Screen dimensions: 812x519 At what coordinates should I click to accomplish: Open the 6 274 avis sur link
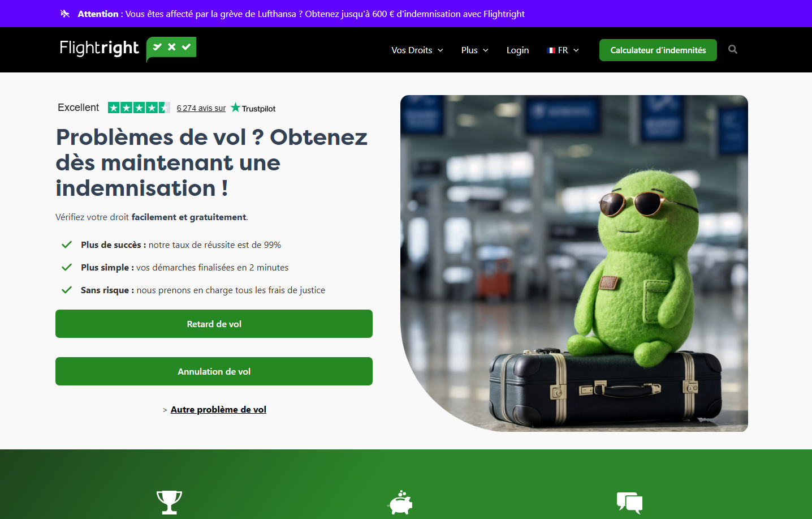(201, 108)
